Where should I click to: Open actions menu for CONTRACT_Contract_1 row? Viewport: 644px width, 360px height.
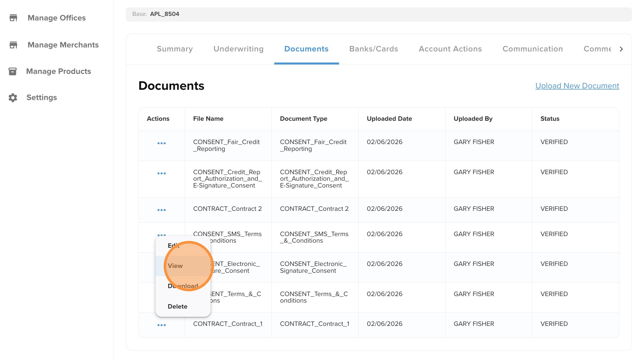click(x=161, y=325)
